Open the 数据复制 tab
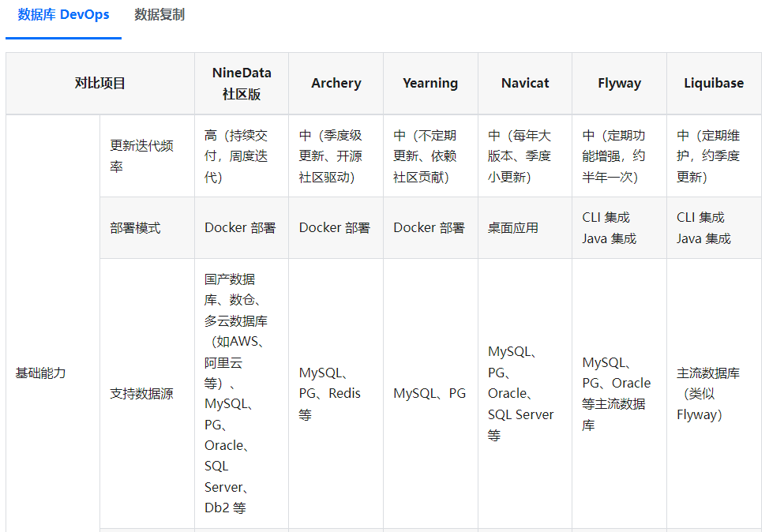The width and height of the screenshot is (769, 532). (x=159, y=15)
